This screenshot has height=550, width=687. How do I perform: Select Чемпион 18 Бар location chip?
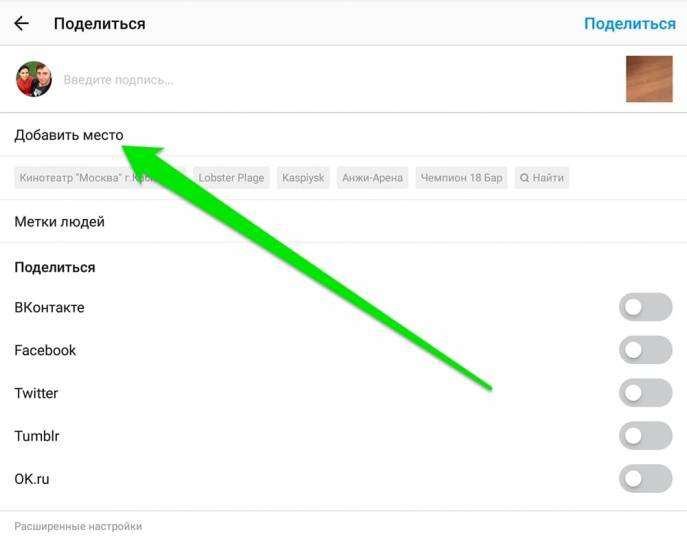point(461,178)
